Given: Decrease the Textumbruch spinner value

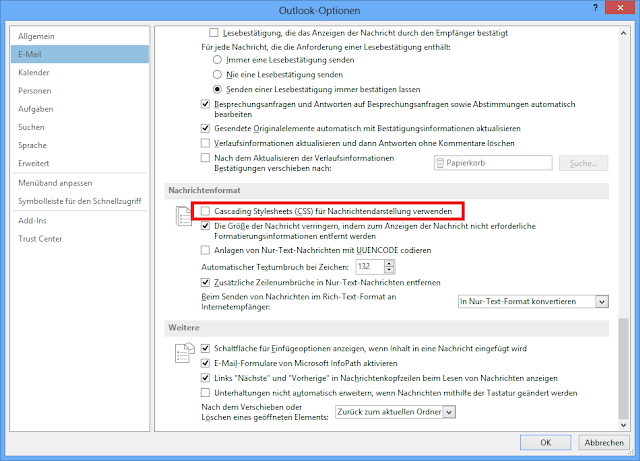Looking at the screenshot, I should [389, 270].
